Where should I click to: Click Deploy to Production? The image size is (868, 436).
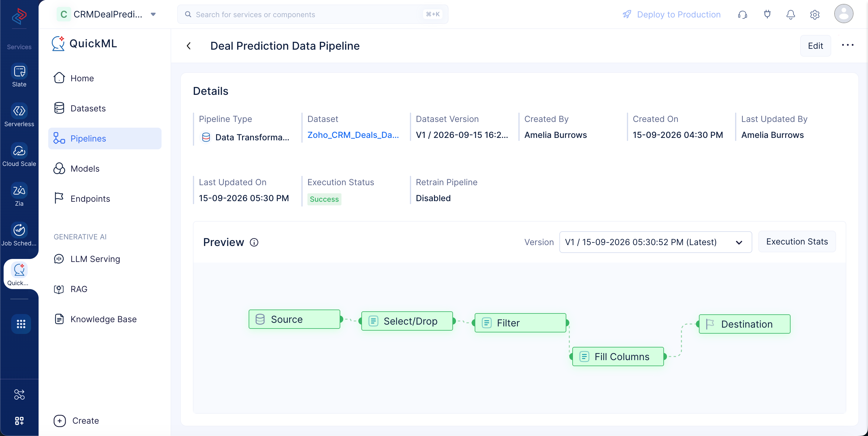(671, 14)
